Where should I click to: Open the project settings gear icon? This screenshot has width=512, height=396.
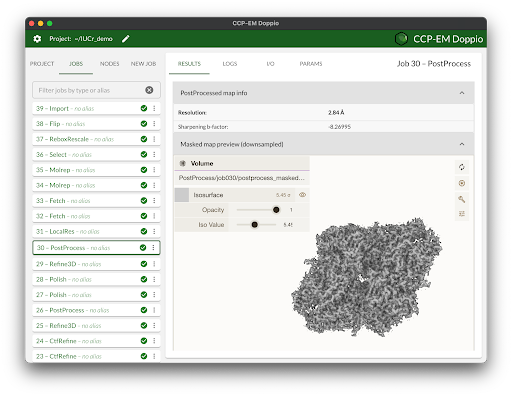point(37,39)
